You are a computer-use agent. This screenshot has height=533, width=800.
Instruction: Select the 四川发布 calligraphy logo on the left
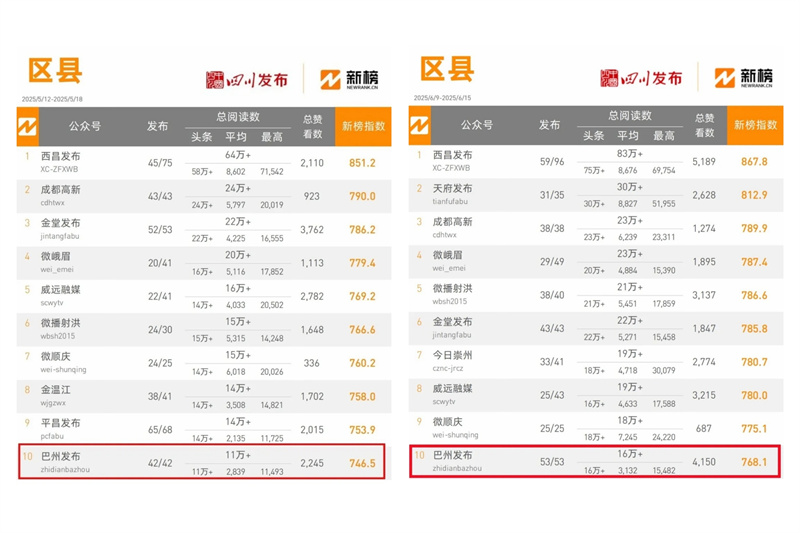click(258, 79)
